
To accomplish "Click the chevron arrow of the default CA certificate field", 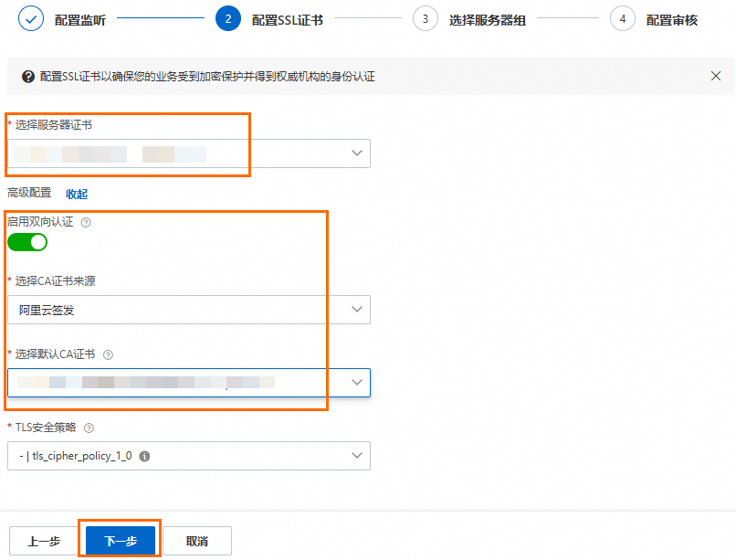I will pyautogui.click(x=357, y=382).
